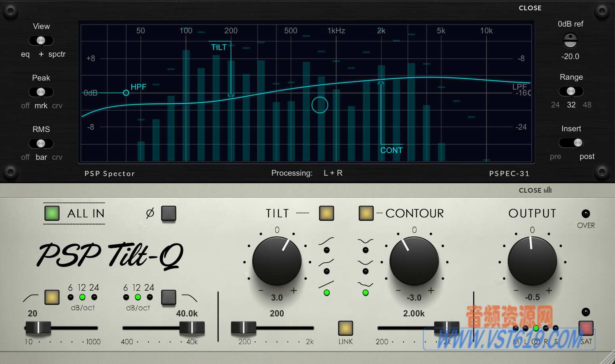Enable the SAT saturation button
Screen dimensions: 615x364
(x=586, y=328)
